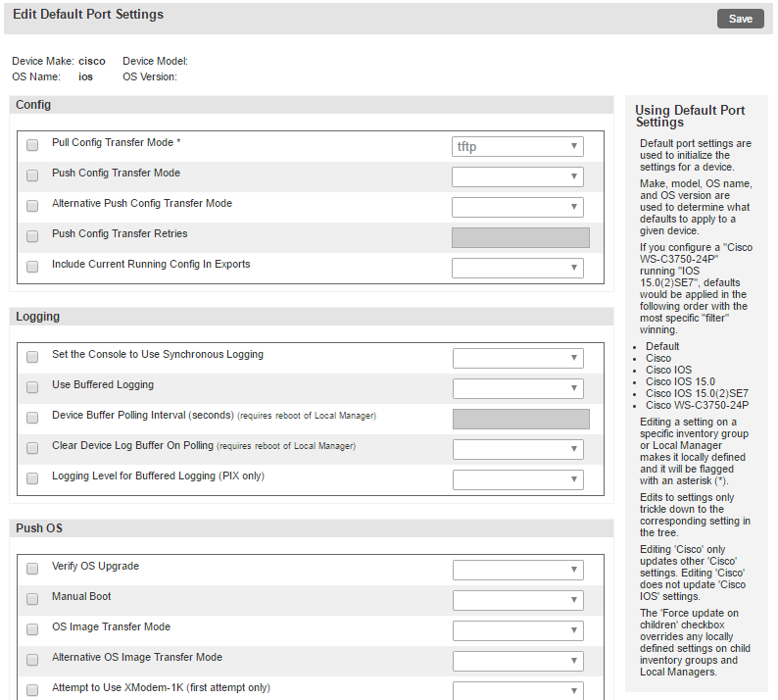Click 'Edit Default Port Settings' page title
This screenshot has width=778, height=700.
pos(88,15)
